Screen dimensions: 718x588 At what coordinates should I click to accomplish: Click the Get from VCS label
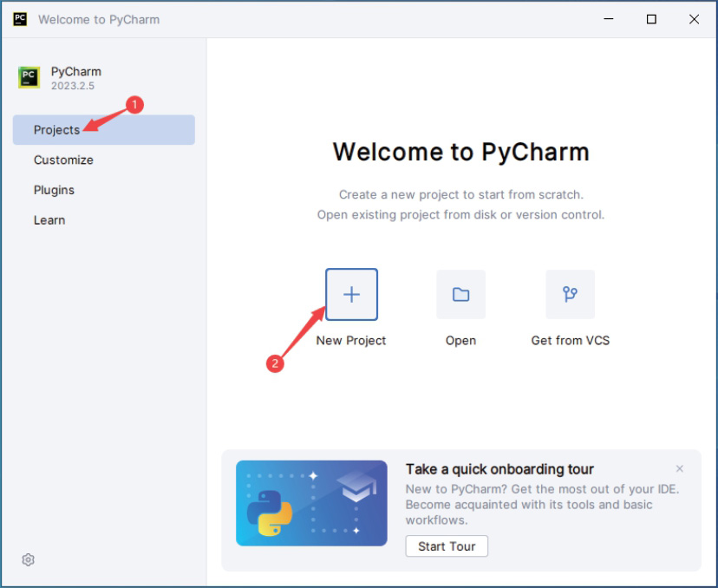coord(570,340)
